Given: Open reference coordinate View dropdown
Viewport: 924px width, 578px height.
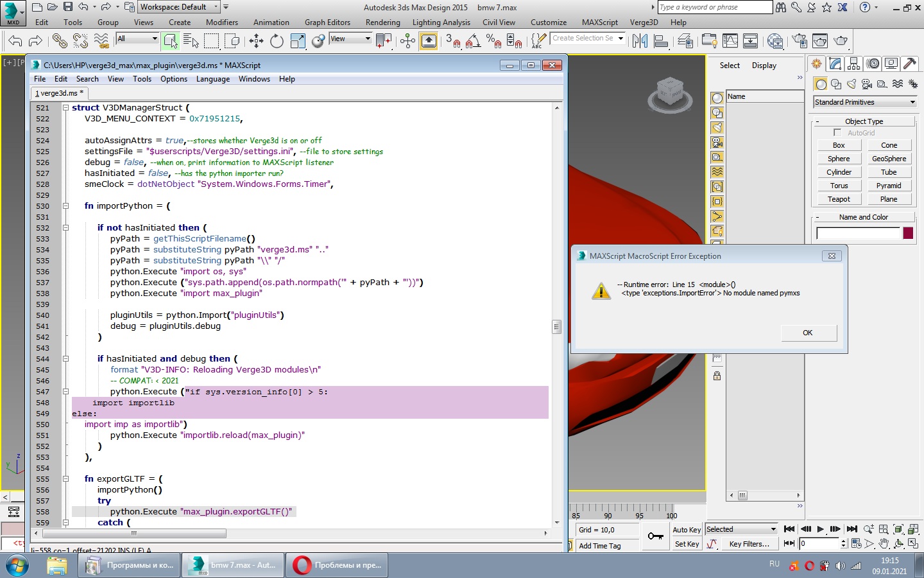Looking at the screenshot, I should (x=350, y=39).
